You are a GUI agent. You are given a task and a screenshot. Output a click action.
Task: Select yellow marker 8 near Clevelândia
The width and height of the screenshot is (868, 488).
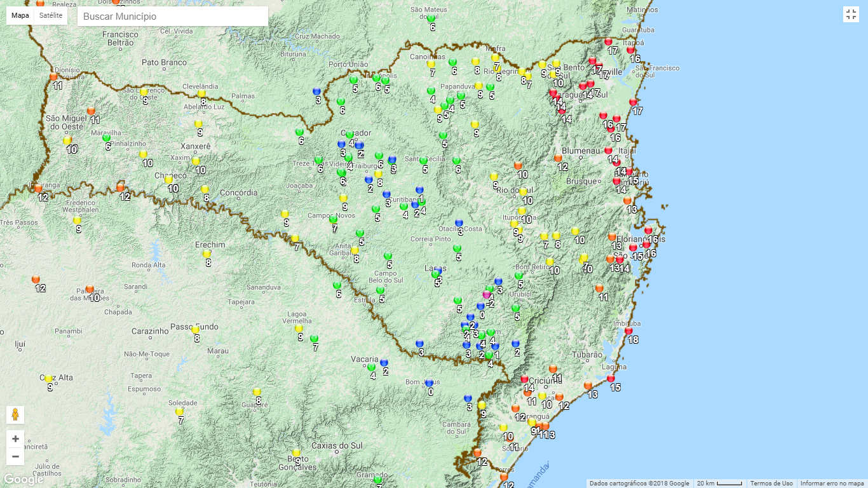point(201,93)
